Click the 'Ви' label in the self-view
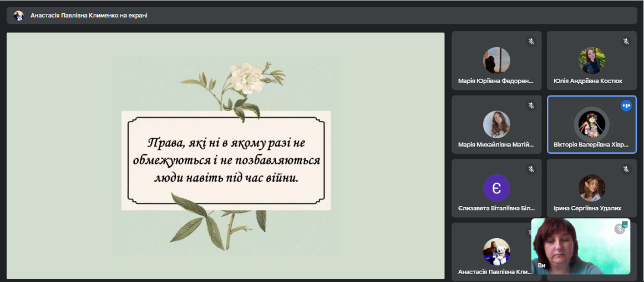Screen dimensions: 644x282 541,265
